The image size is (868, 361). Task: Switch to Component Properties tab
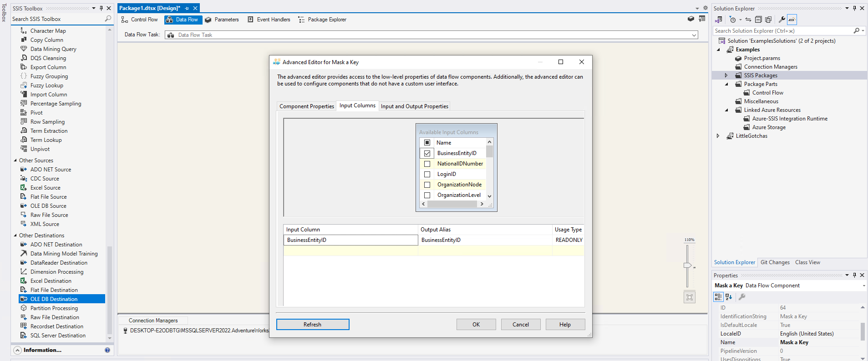tap(306, 106)
